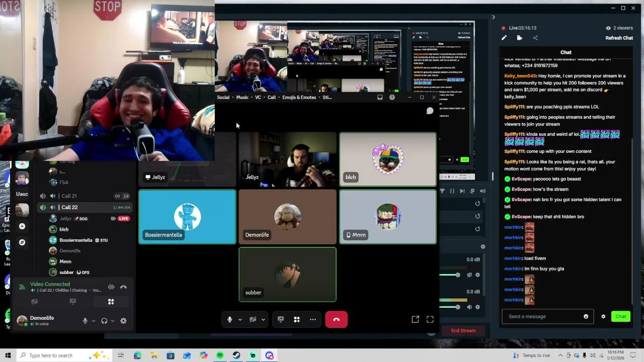Image resolution: width=644 pixels, height=362 pixels.
Task: Expand input device arrow next to mic
Action: tap(93, 321)
